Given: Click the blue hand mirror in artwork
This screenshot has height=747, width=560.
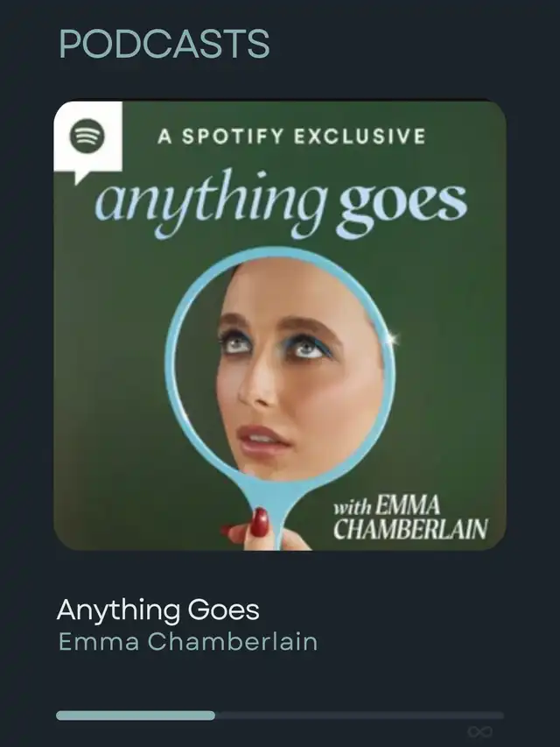Looking at the screenshot, I should (281, 381).
